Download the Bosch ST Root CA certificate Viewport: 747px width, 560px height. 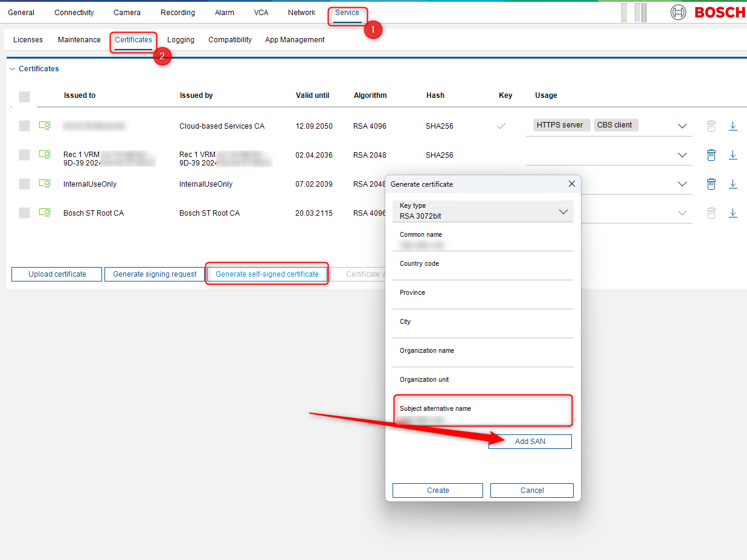(733, 213)
